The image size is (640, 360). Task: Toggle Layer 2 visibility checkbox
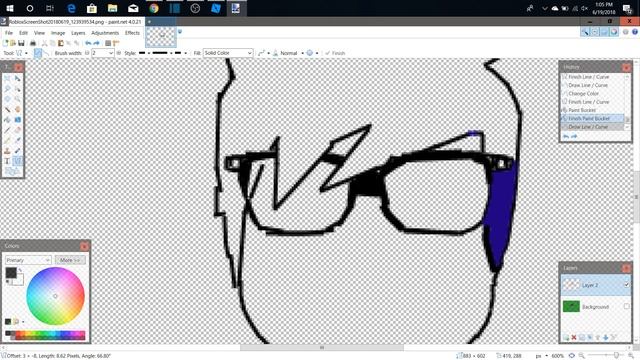click(x=627, y=285)
